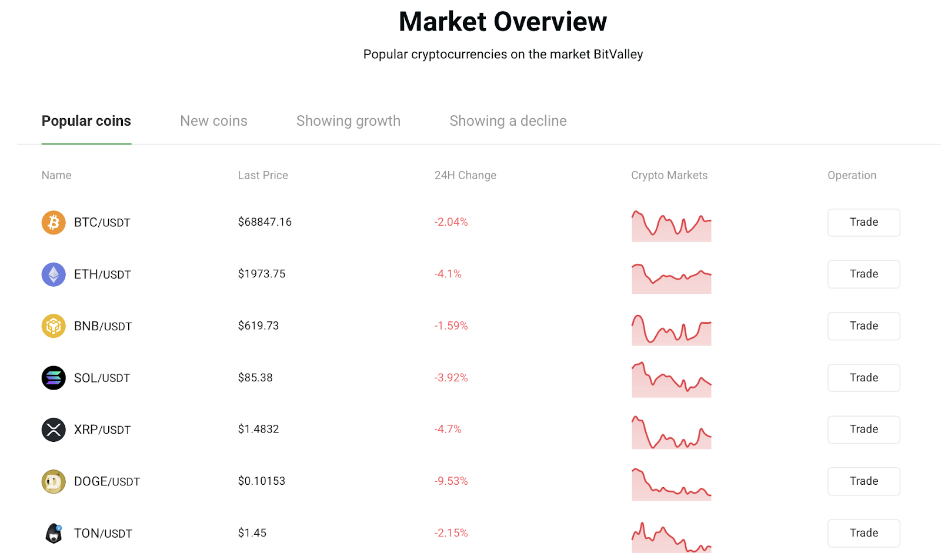Click the BNB/USDT pair name
The image size is (941, 560).
point(103,326)
